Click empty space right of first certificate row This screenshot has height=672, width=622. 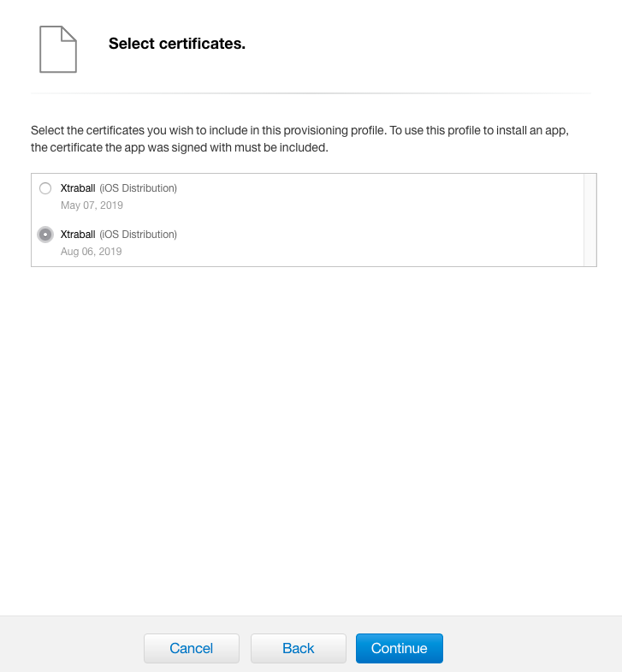(x=385, y=196)
